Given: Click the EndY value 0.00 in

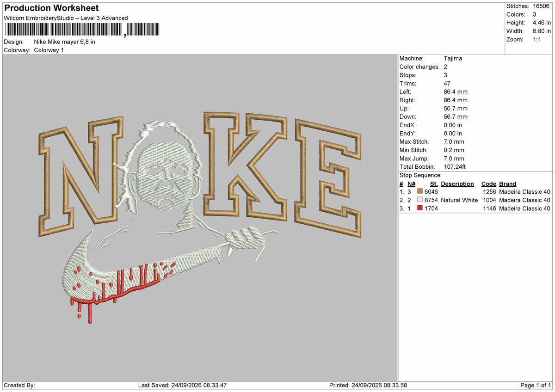Looking at the screenshot, I should pos(453,133).
